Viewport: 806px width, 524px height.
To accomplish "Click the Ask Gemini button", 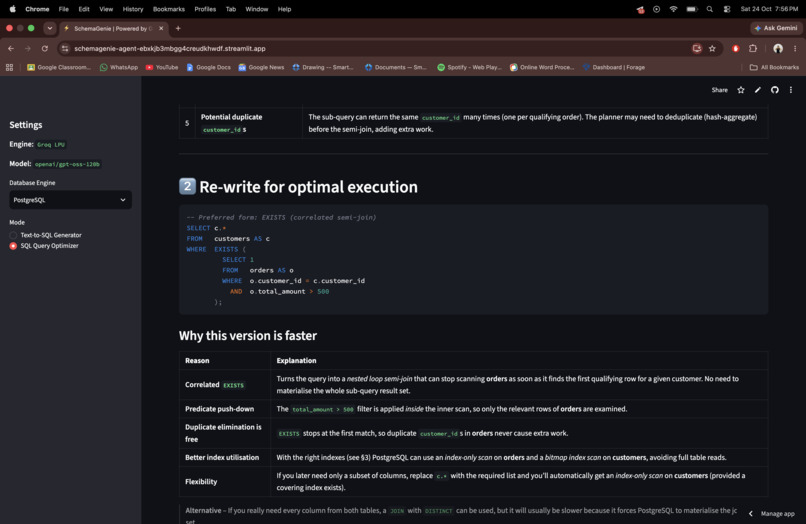I will pyautogui.click(x=776, y=28).
